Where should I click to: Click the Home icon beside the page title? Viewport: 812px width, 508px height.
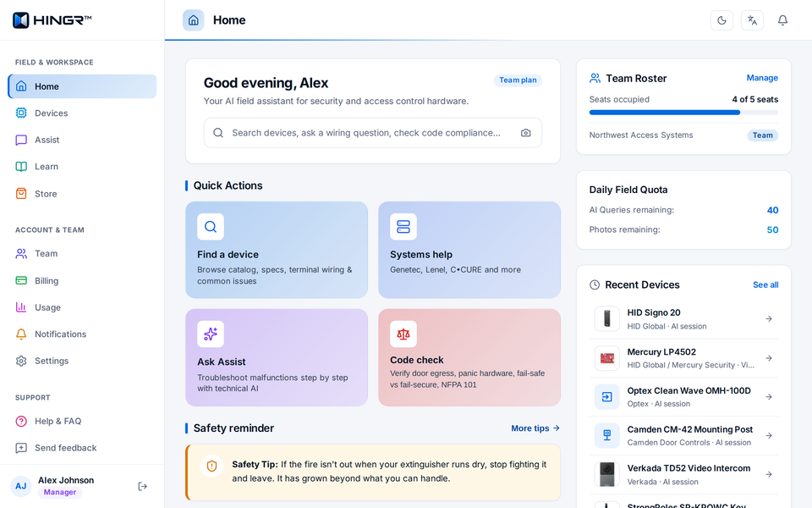[193, 20]
